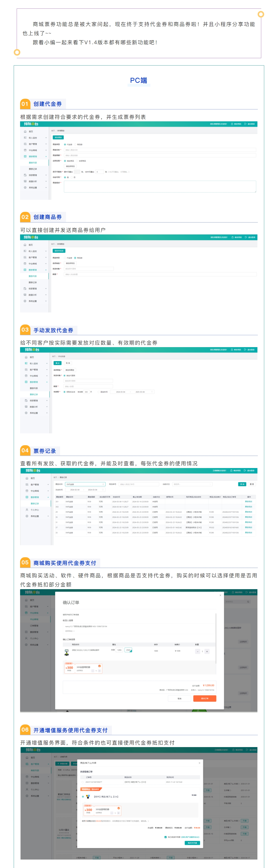272x868 pixels.
Task: Click 退出登录 icon in 票券记录 screenshot header
Action: click(245, 470)
